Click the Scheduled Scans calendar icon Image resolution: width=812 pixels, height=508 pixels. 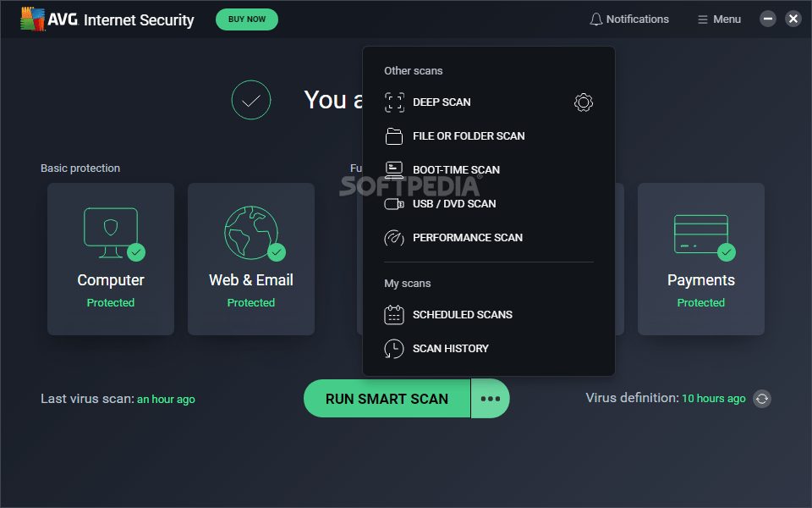(x=394, y=315)
